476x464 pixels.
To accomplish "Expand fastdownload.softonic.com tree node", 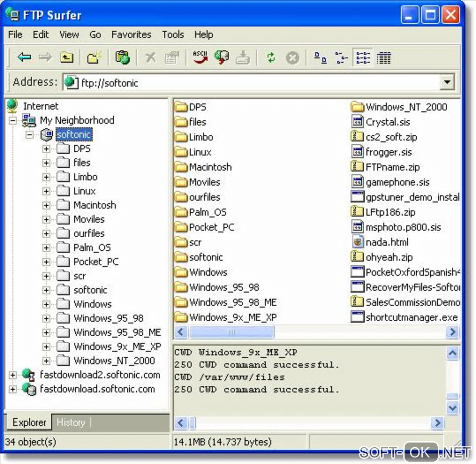I will [13, 389].
